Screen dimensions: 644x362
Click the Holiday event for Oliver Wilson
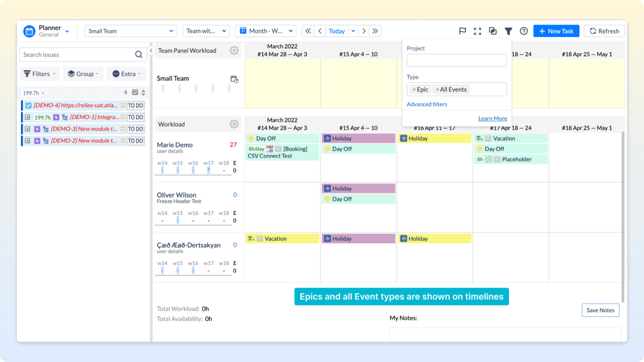[358, 188]
